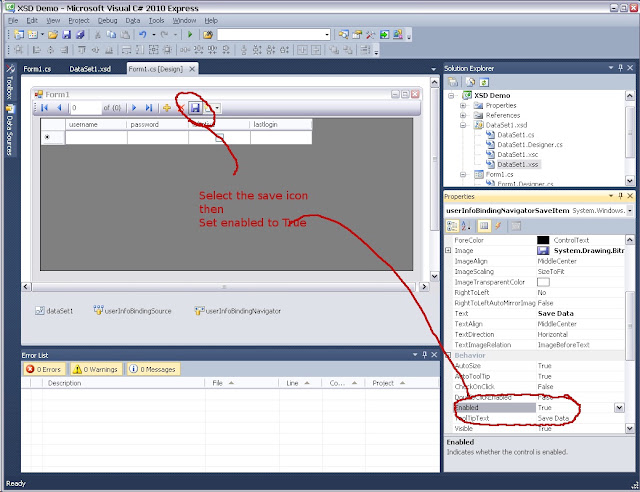
Task: Expand the Image property node
Action: tap(448, 250)
